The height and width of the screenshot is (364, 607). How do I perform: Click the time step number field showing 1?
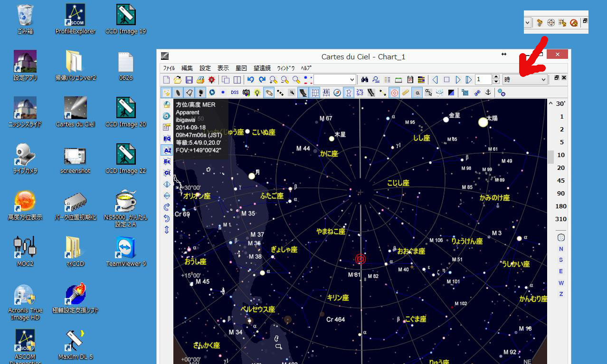pos(484,80)
